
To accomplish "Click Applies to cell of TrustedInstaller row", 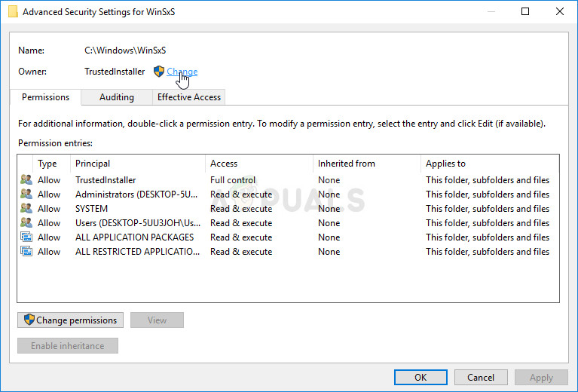I will [x=488, y=180].
